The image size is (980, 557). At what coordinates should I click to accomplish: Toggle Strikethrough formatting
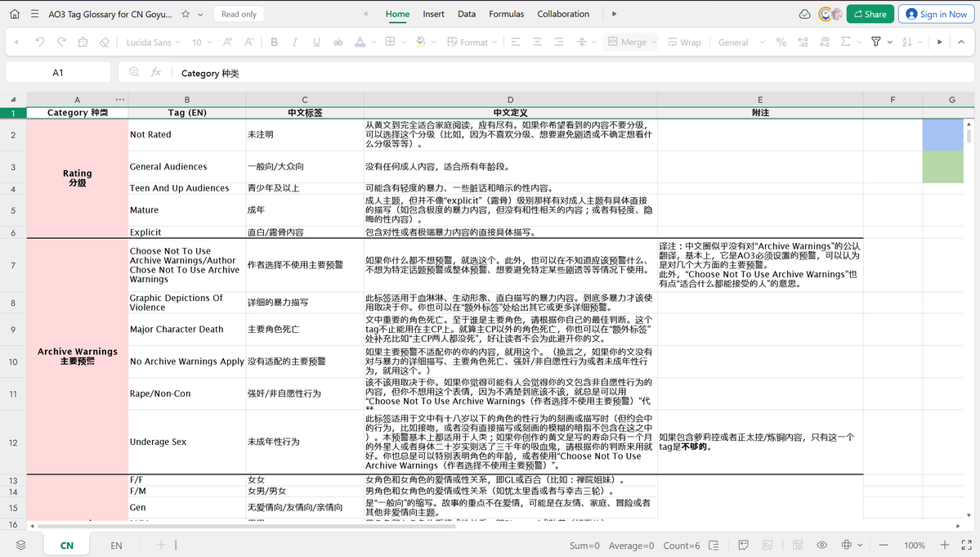[x=338, y=42]
